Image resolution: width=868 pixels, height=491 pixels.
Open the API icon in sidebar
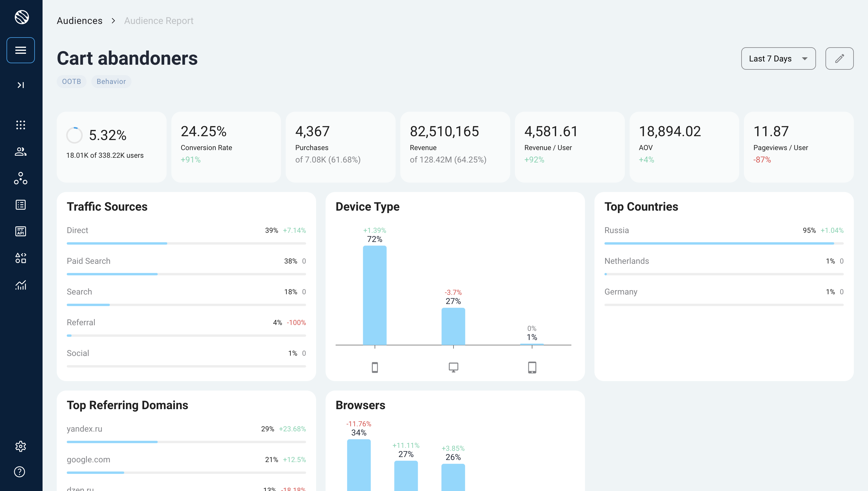pos(21,231)
